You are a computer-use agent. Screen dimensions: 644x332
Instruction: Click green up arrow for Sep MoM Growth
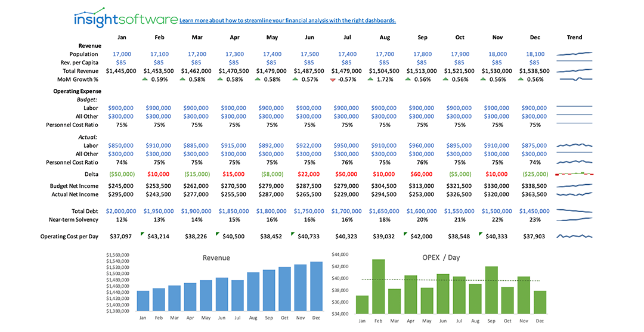(408, 79)
